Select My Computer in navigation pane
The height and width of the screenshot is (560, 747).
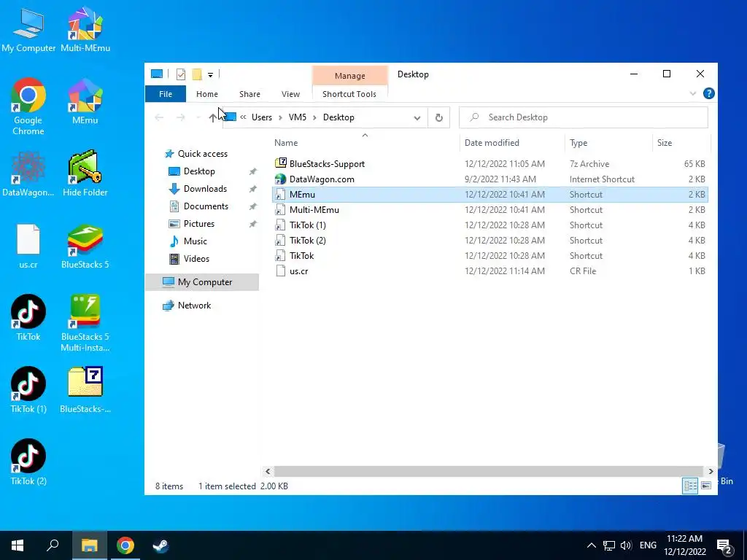click(203, 282)
